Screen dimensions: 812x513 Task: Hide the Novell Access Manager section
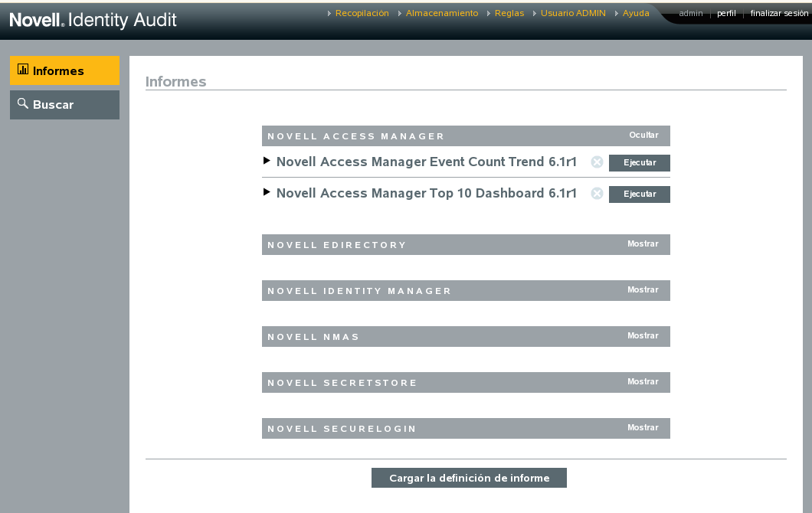click(643, 135)
